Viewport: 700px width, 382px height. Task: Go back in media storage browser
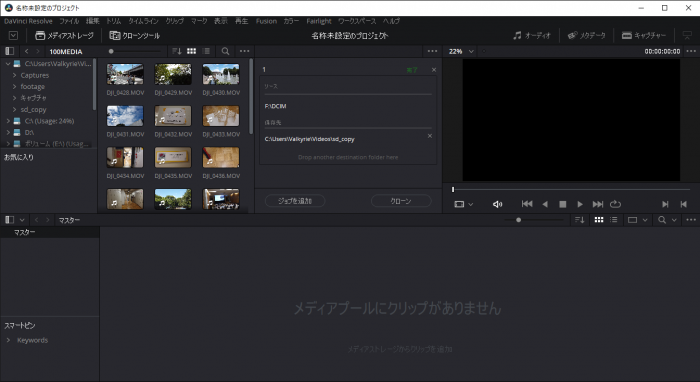coord(26,52)
